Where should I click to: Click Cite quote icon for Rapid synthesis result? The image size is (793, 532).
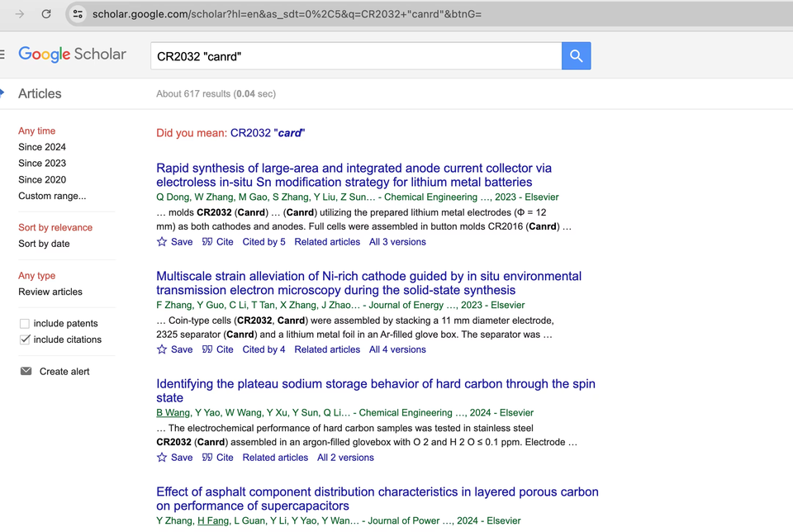pos(207,242)
